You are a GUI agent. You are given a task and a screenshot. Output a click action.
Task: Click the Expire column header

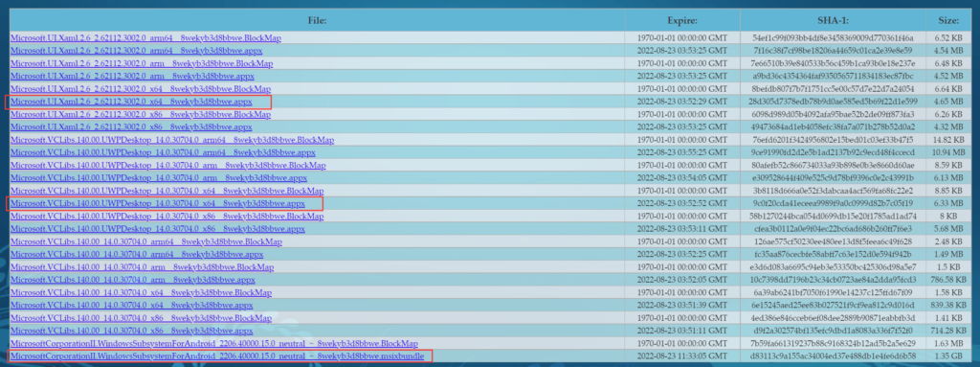click(682, 20)
